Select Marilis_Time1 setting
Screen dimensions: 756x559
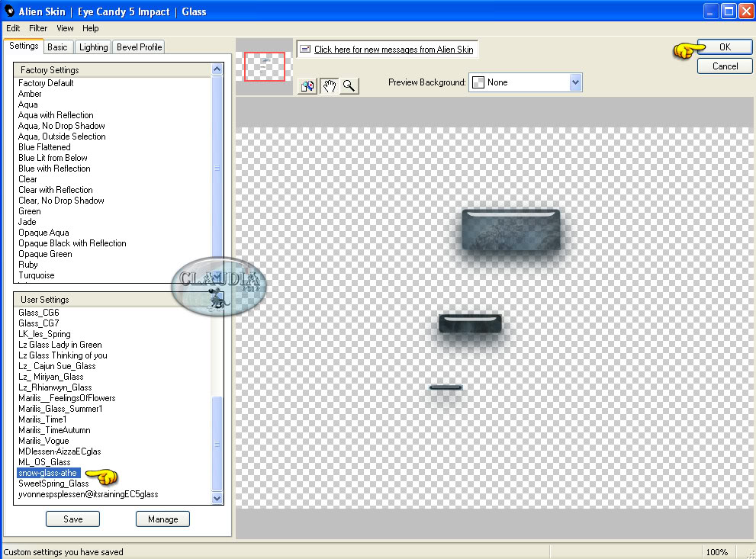tap(43, 419)
